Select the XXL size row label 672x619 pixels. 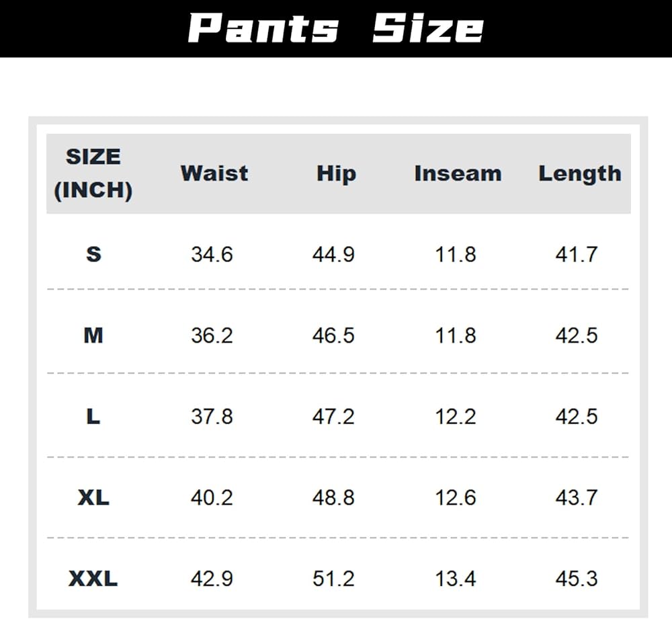(93, 579)
